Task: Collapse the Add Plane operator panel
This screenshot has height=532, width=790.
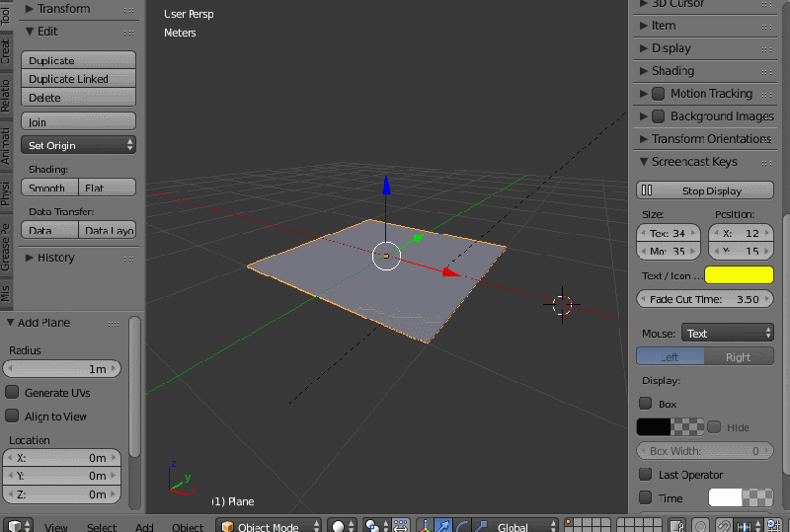Action: [x=10, y=323]
